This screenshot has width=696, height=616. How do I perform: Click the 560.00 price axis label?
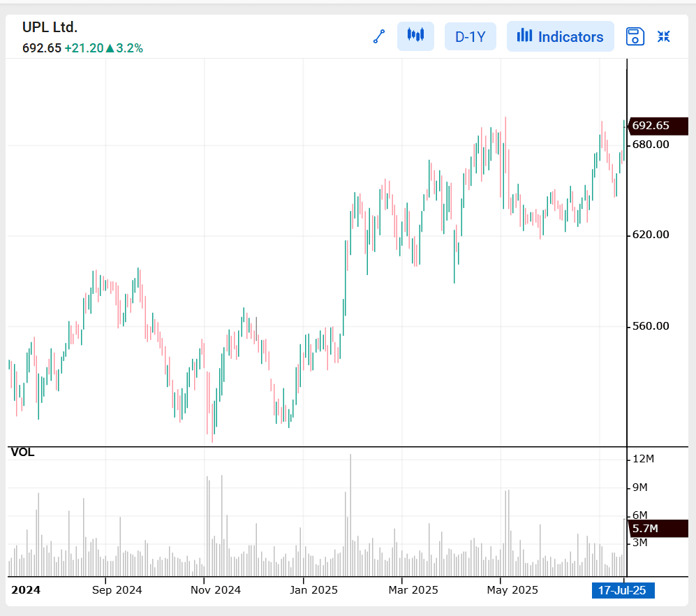tap(651, 326)
